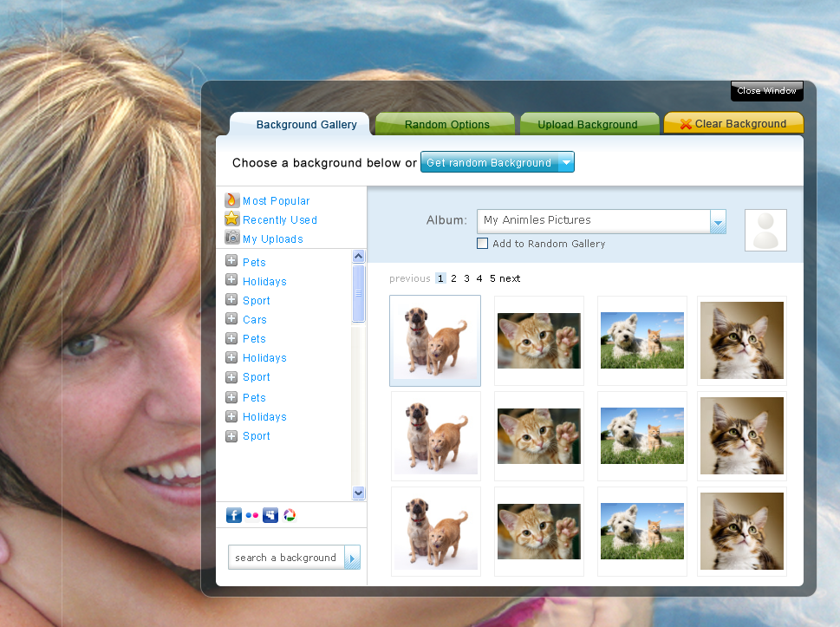Screen dimensions: 840x627
Task: Select current page 1 link
Action: tap(440, 278)
